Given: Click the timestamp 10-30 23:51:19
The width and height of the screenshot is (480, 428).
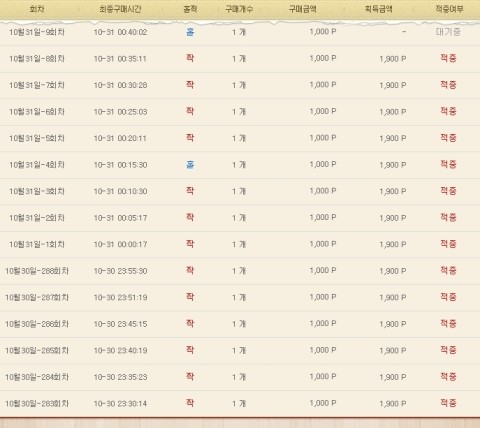Looking at the screenshot, I should tap(120, 297).
